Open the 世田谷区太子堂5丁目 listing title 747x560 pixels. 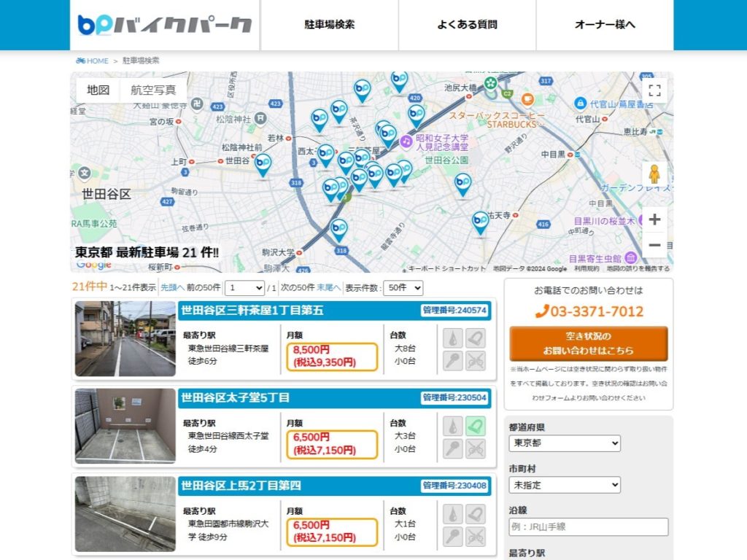[x=235, y=397]
